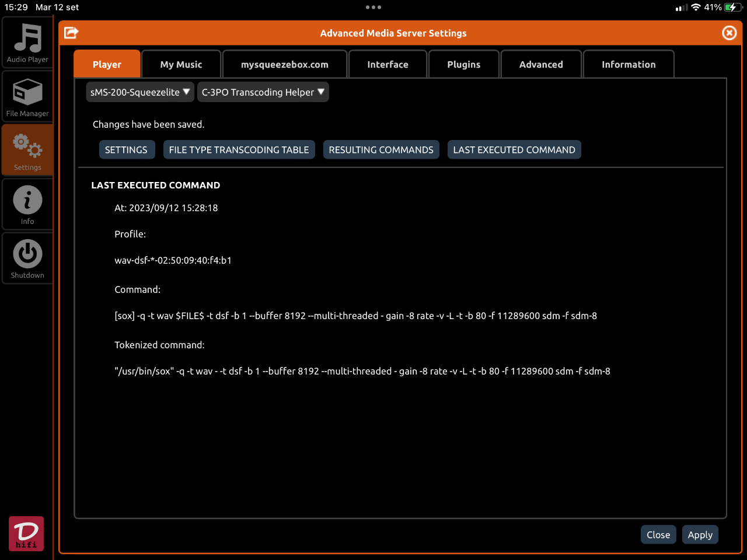Open the Interface tab
Image resolution: width=747 pixels, height=560 pixels.
(x=388, y=64)
